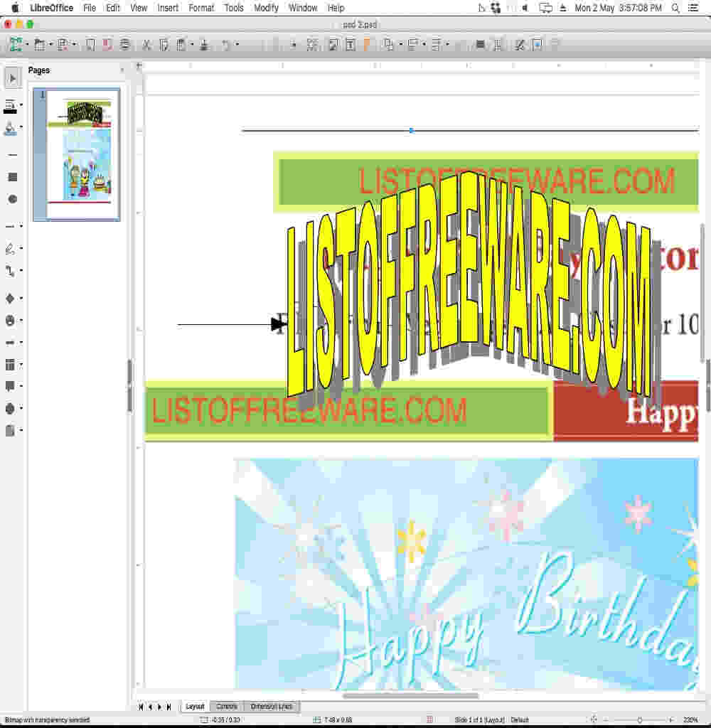
Task: Go to last layer tab button
Action: (x=169, y=707)
